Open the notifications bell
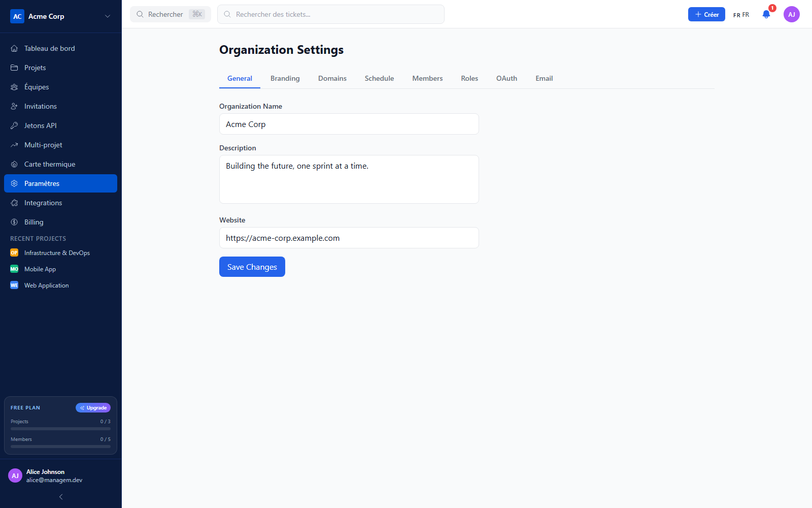 [766, 14]
